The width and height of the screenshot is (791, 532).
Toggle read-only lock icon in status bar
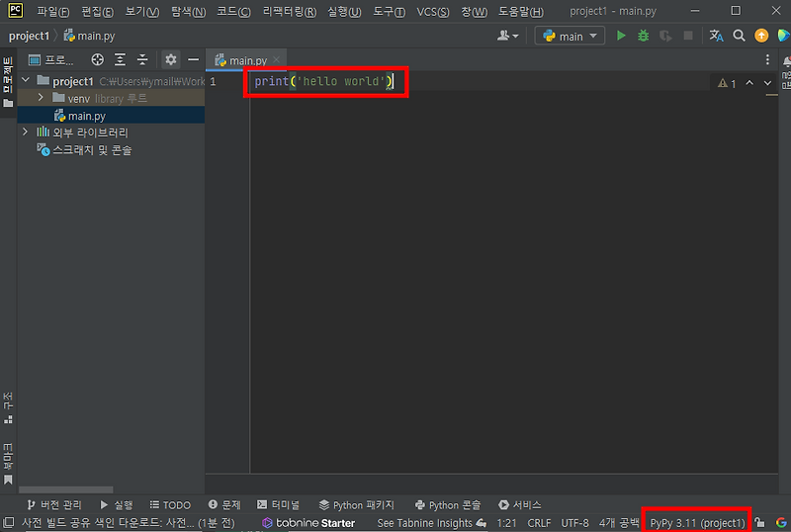click(x=759, y=522)
